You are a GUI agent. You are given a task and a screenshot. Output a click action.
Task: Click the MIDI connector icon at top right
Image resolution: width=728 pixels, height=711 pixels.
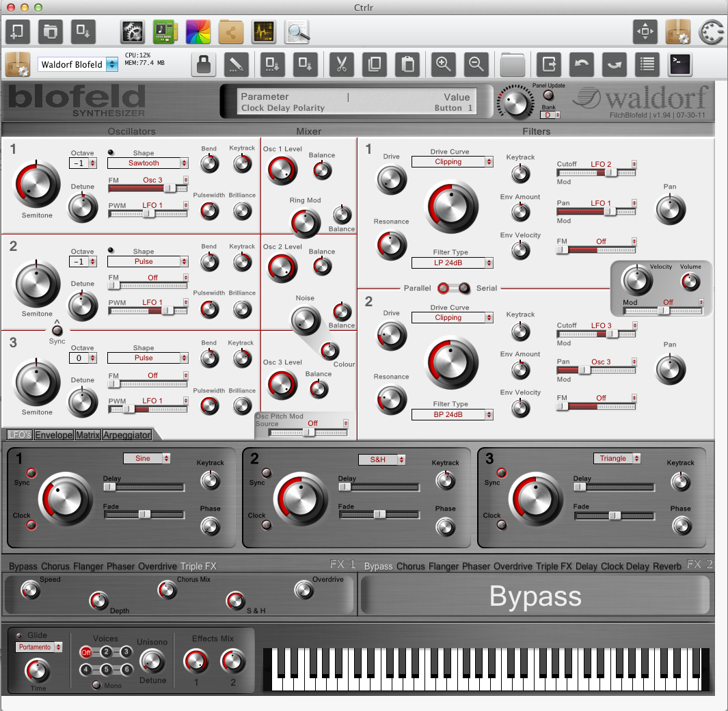(x=712, y=31)
